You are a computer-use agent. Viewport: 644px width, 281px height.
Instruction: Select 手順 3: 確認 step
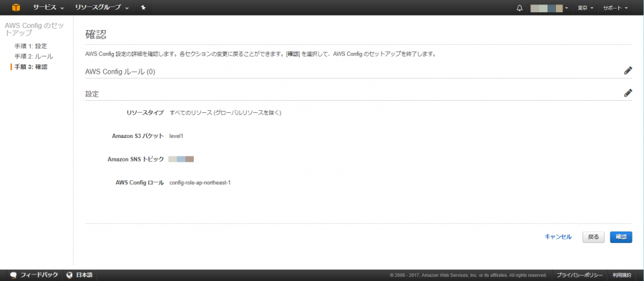(x=31, y=66)
